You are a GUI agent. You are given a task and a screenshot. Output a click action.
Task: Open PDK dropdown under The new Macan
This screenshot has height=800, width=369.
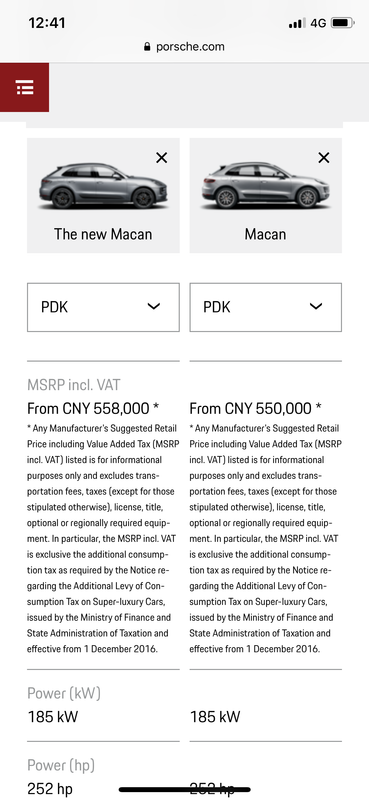[103, 307]
